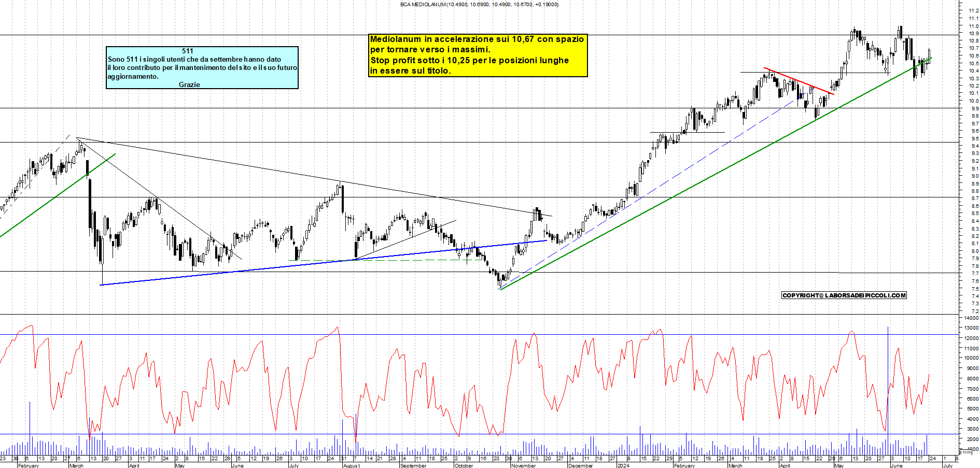The image size is (980, 468).
Task: Click the 8.5 price axis label
Action: point(975,214)
